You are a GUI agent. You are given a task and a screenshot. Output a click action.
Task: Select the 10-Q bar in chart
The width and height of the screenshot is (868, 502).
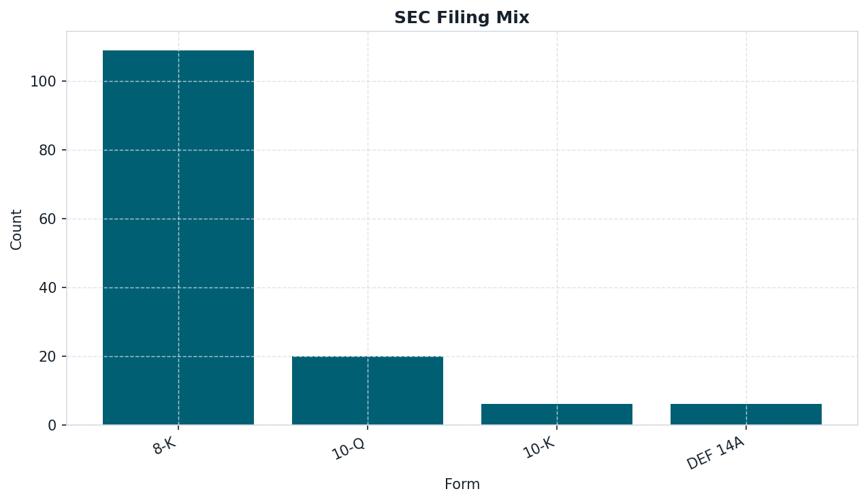coord(368,390)
